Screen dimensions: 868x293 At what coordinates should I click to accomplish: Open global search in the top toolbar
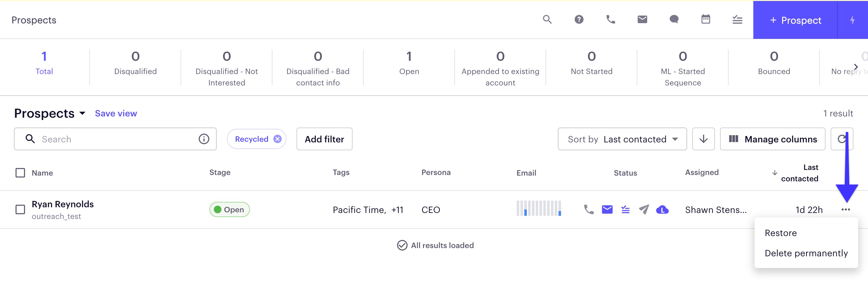click(x=547, y=20)
